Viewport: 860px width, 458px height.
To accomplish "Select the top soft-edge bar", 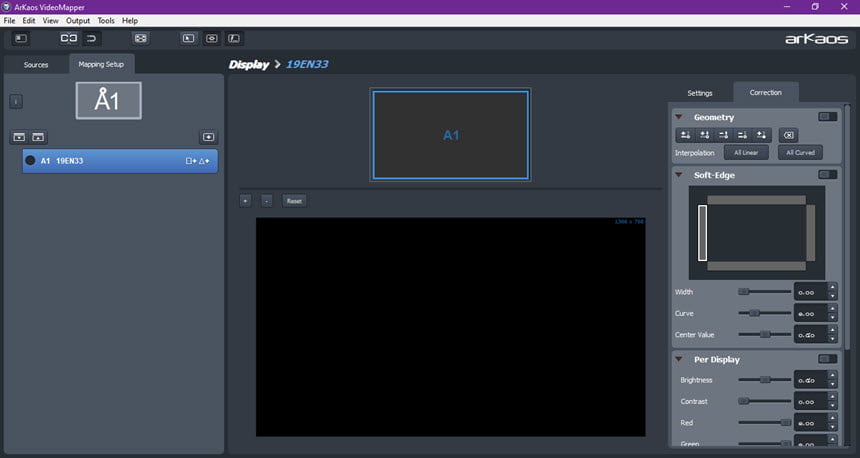I will pos(756,200).
